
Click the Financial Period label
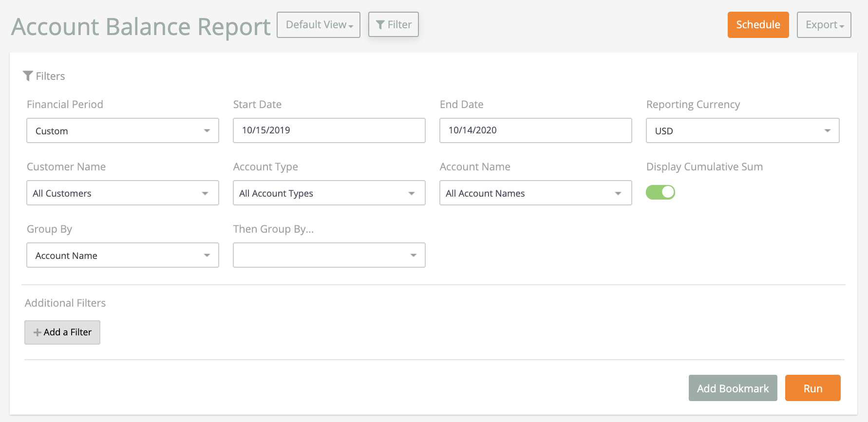click(x=65, y=104)
